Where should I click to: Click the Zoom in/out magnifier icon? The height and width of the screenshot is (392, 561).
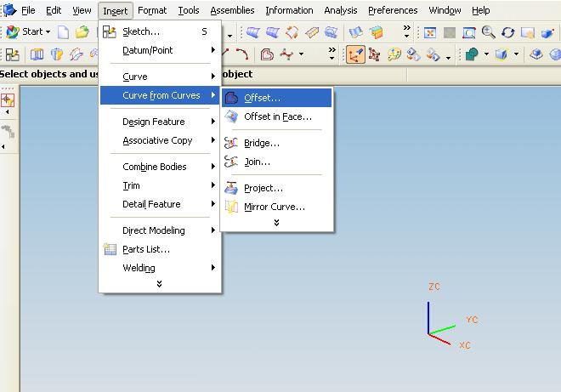489,33
